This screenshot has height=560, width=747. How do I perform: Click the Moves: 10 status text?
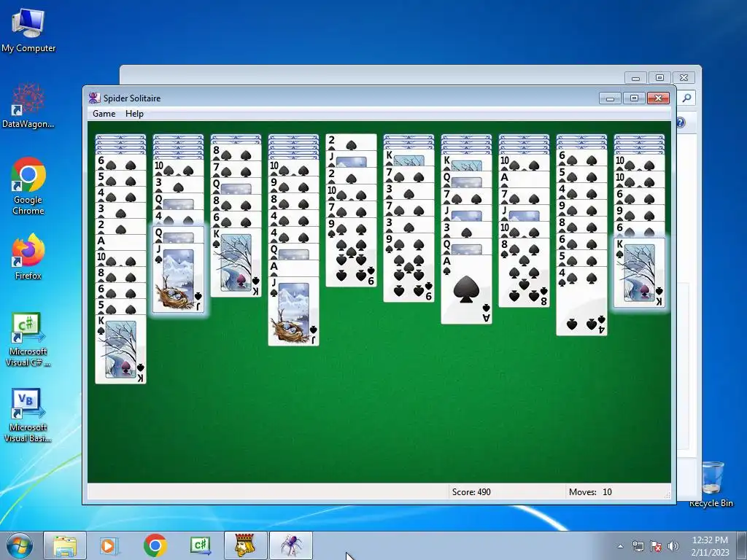[x=590, y=492]
